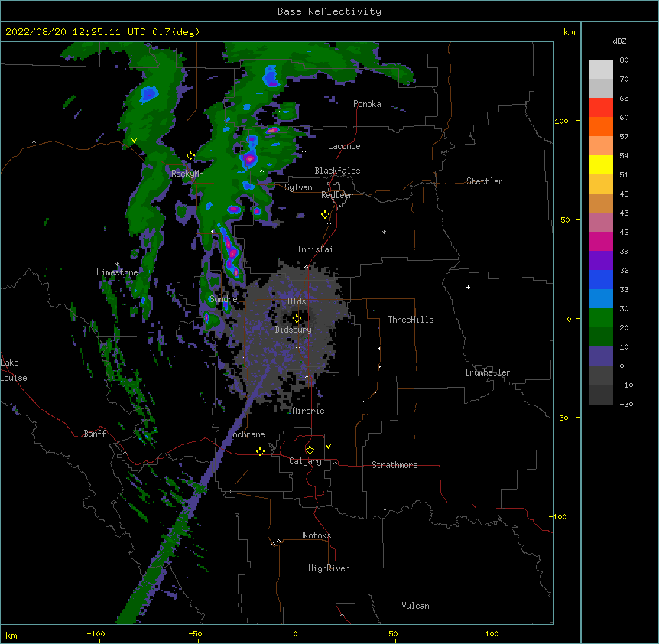Click the 2022/08/20 12:25:11 UTC timestamp
The height and width of the screenshot is (644, 659).
[75, 32]
